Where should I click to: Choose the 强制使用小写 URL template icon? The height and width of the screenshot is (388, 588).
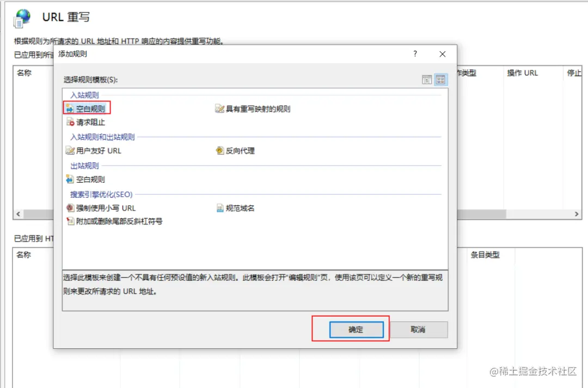point(70,208)
